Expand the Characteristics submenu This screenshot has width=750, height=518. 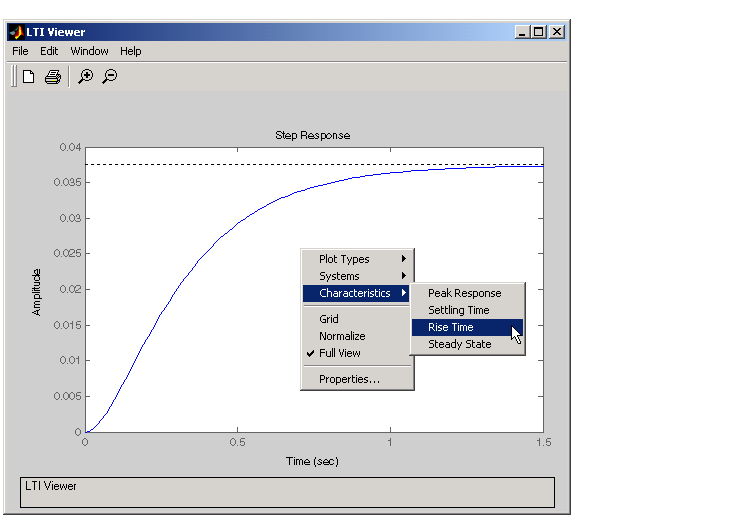tap(357, 293)
